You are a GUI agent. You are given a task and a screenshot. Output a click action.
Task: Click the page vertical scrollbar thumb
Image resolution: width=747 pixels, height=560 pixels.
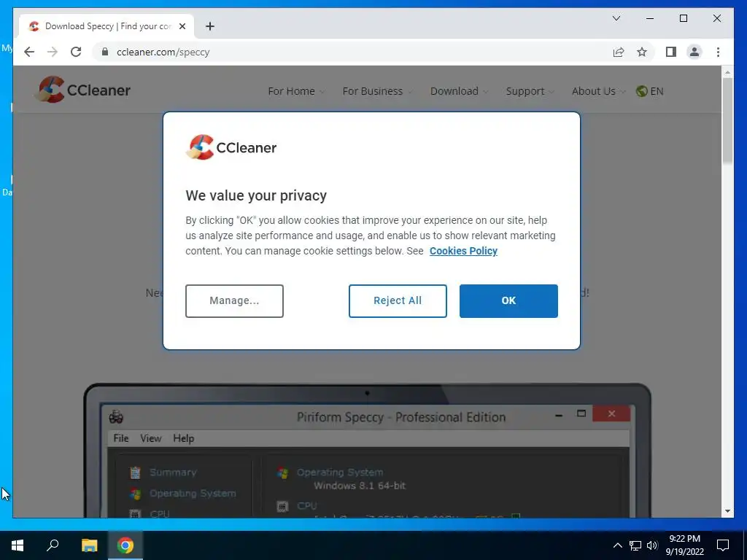pos(727,122)
